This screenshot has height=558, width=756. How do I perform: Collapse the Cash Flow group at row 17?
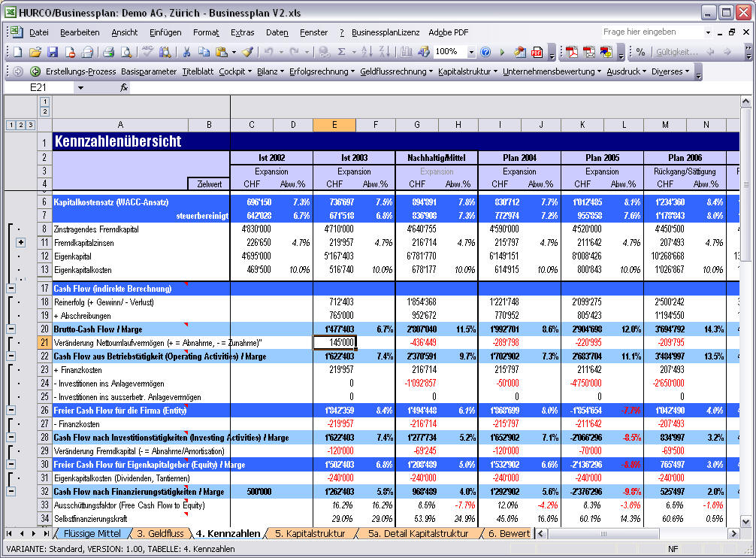pyautogui.click(x=11, y=289)
